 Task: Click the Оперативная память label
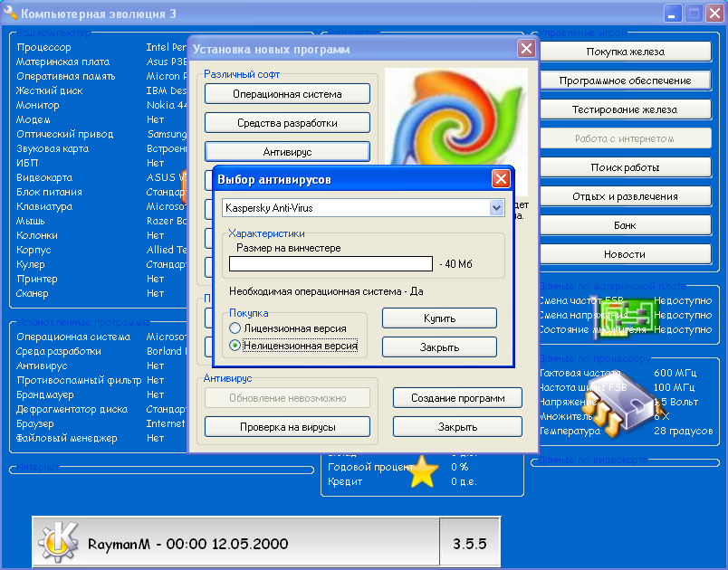[x=65, y=76]
